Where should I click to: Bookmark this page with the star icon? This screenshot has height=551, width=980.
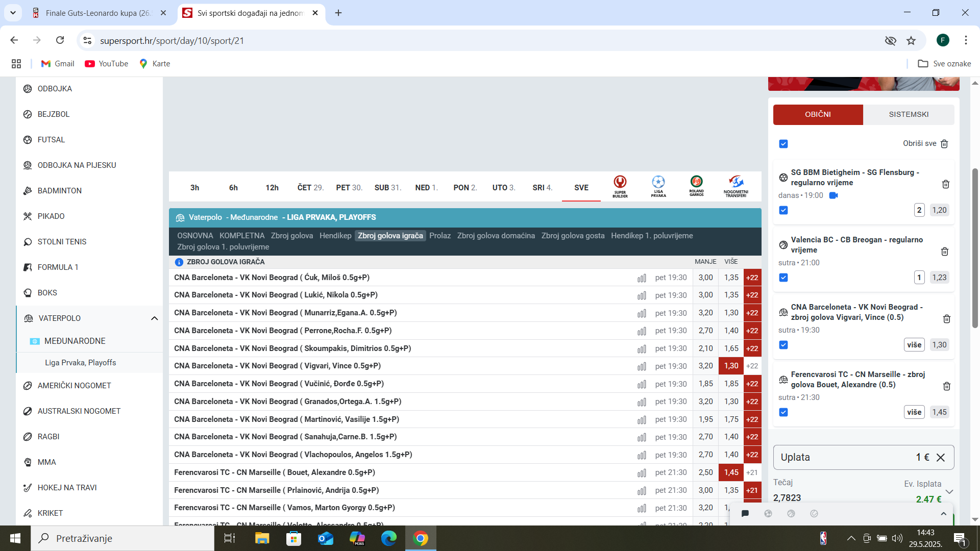tap(911, 40)
